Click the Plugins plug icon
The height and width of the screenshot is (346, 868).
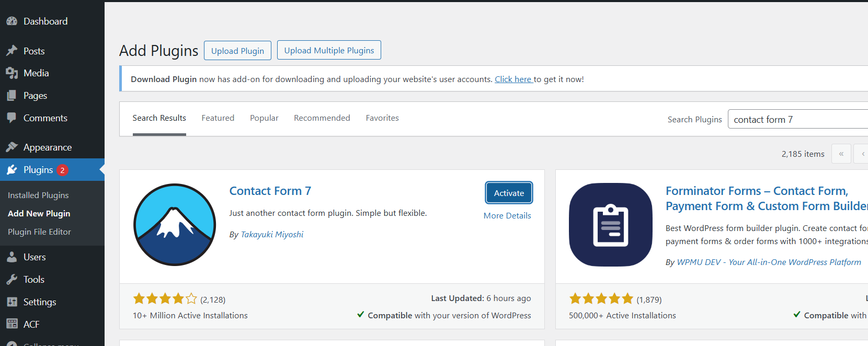coord(12,170)
